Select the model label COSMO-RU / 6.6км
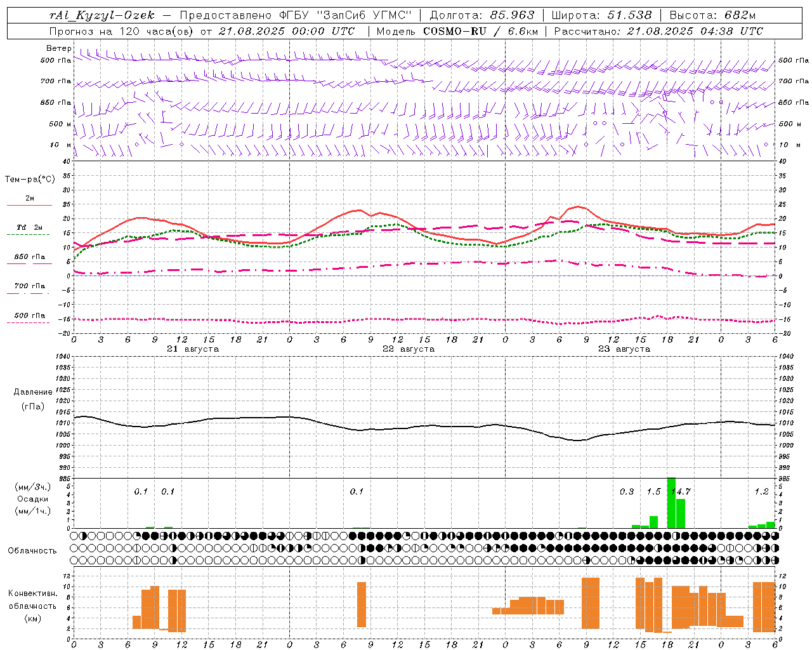 [x=481, y=31]
